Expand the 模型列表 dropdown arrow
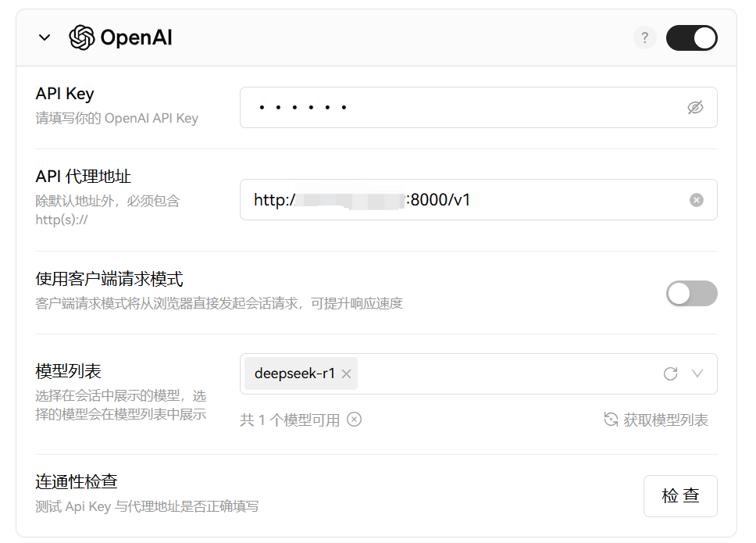Screen dimensions: 756x543 [x=697, y=374]
